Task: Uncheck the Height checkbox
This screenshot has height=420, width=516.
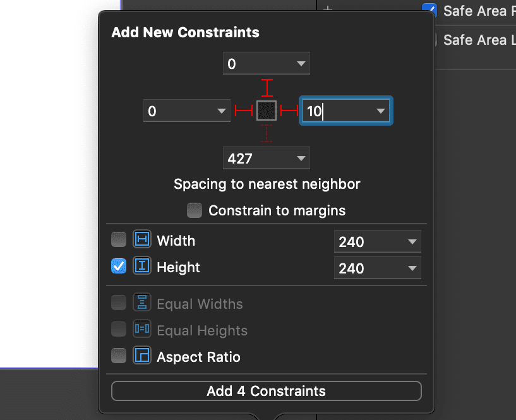Action: point(119,267)
